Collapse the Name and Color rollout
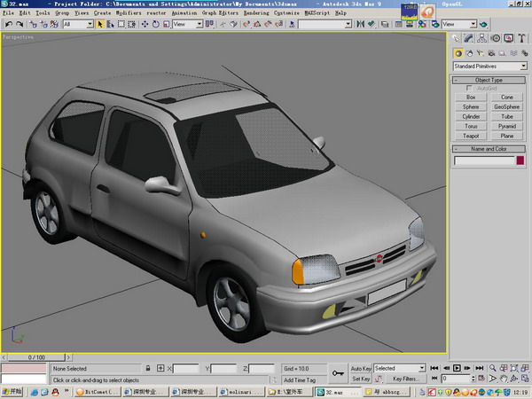532x399 pixels. pyautogui.click(x=489, y=149)
